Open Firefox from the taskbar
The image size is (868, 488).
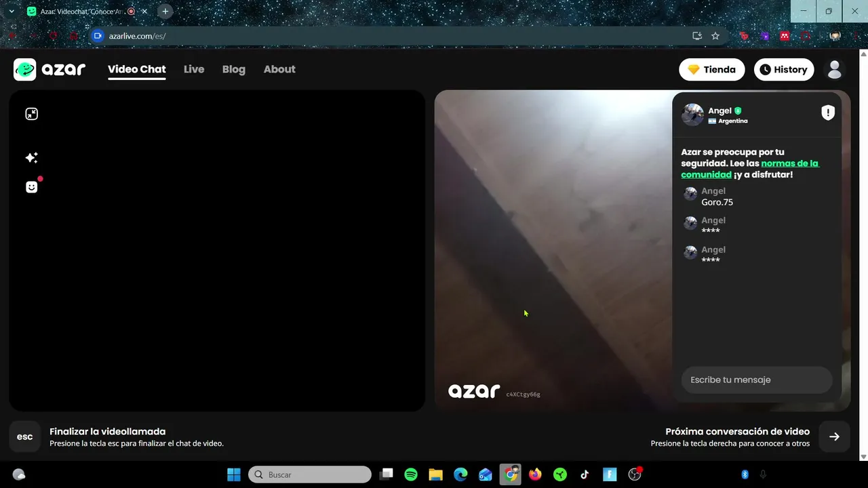[x=535, y=474]
